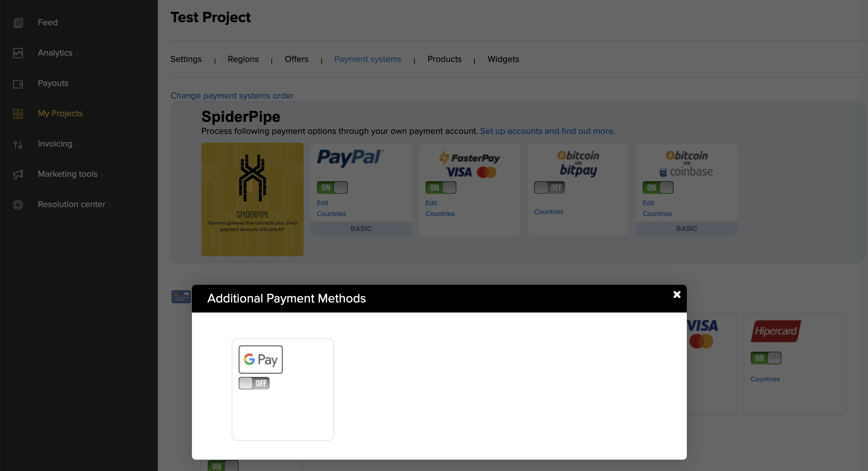Click the Hipercard logo
This screenshot has height=471, width=868.
776,331
